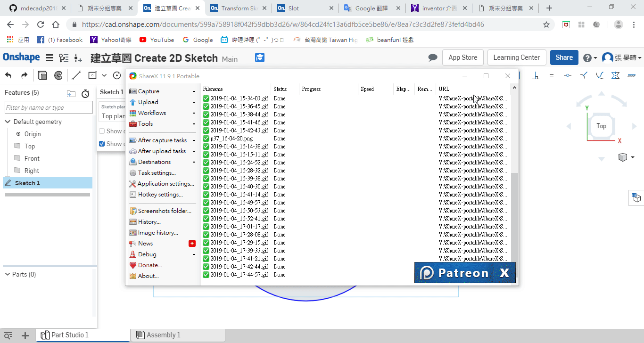Apply the Normal constraint tool
The height and width of the screenshot is (343, 644).
pyautogui.click(x=584, y=75)
